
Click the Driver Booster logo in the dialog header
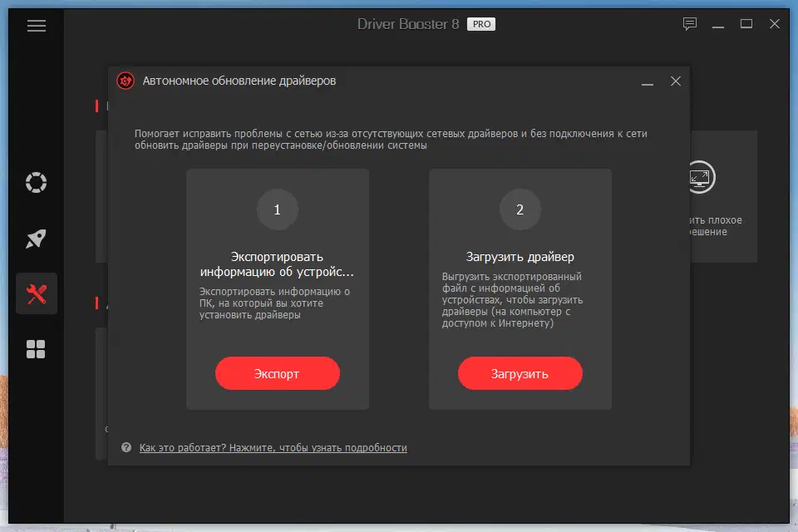click(x=127, y=81)
